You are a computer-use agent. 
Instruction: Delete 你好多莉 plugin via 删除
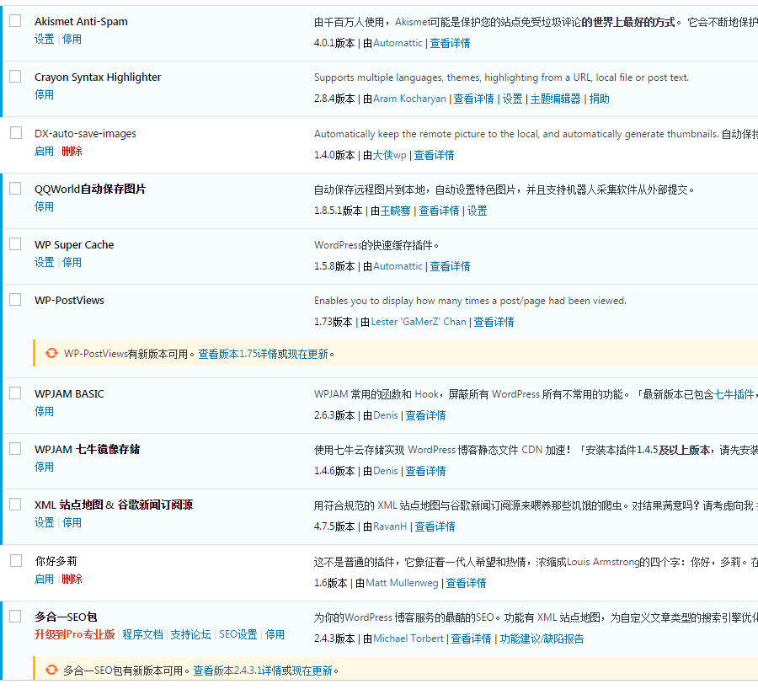pyautogui.click(x=72, y=580)
